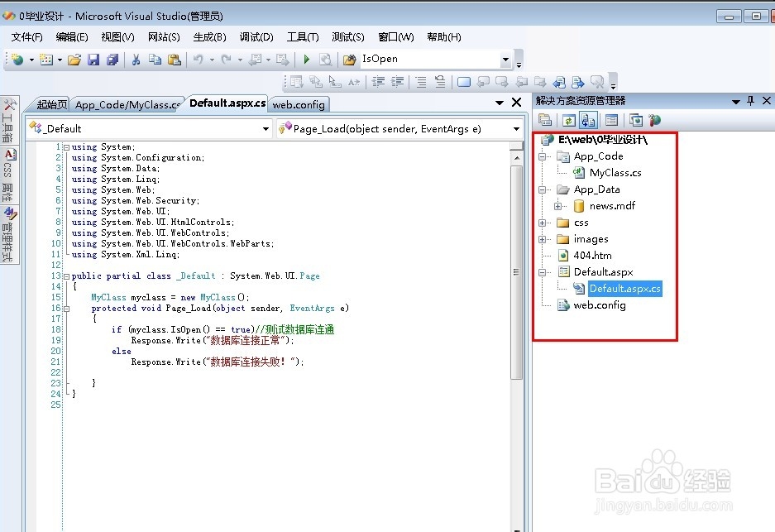The height and width of the screenshot is (532, 775).
Task: Collapse the Default.aspx node
Action: (543, 272)
